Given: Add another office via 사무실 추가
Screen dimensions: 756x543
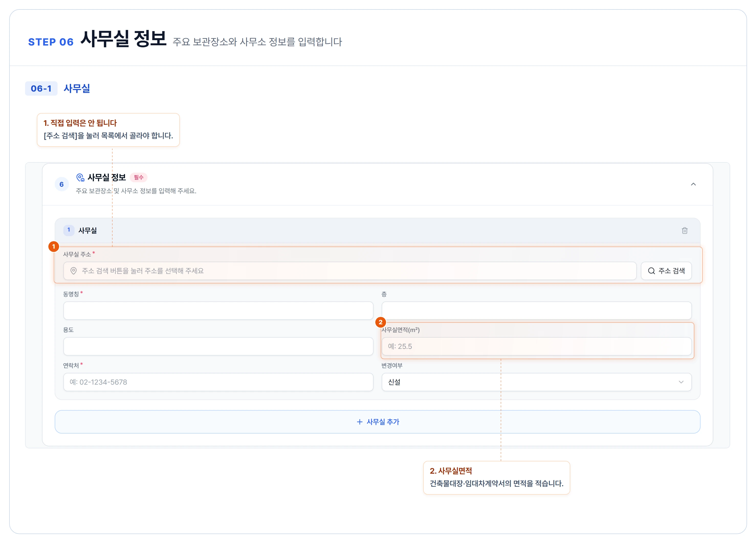Looking at the screenshot, I should pos(377,422).
